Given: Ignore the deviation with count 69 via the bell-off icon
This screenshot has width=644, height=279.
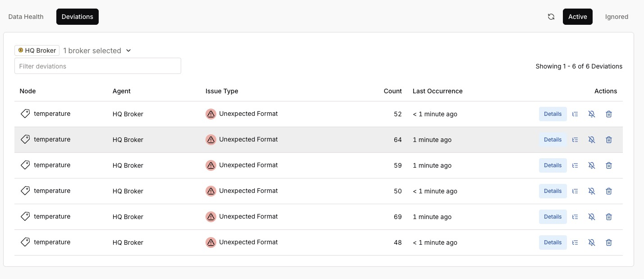Looking at the screenshot, I should point(592,217).
